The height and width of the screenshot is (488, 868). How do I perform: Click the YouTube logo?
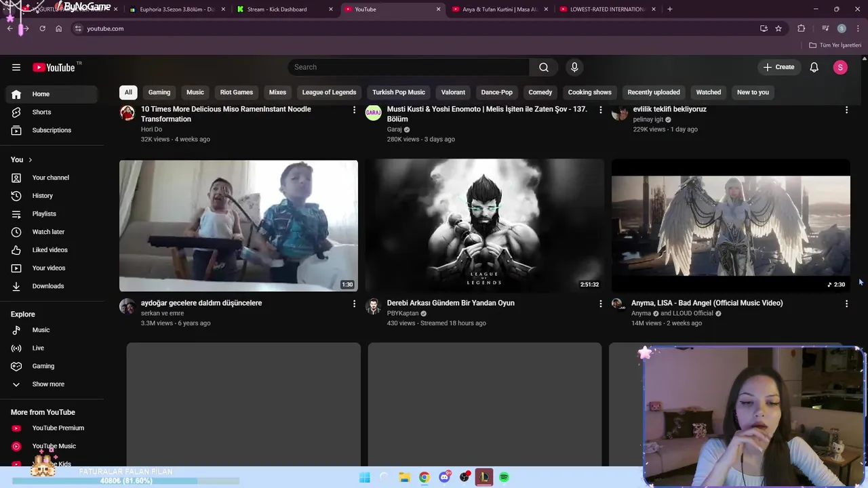tap(54, 67)
